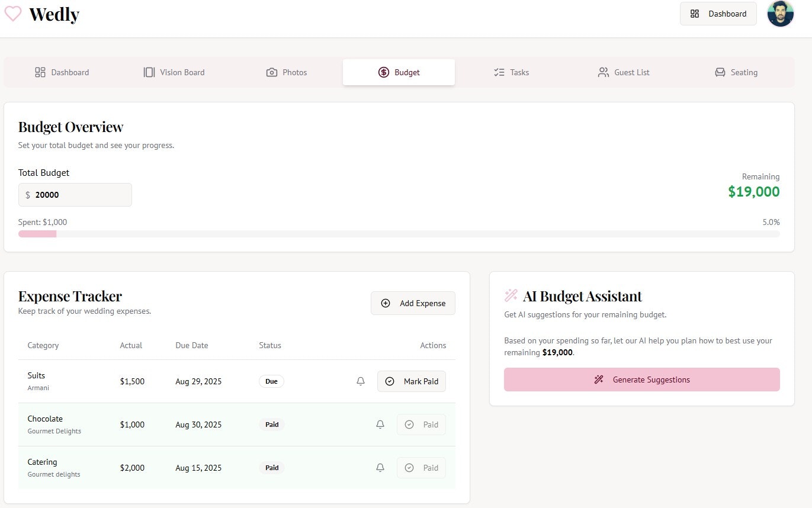812x508 pixels.
Task: Set reminder bell for Suits expense
Action: click(361, 381)
